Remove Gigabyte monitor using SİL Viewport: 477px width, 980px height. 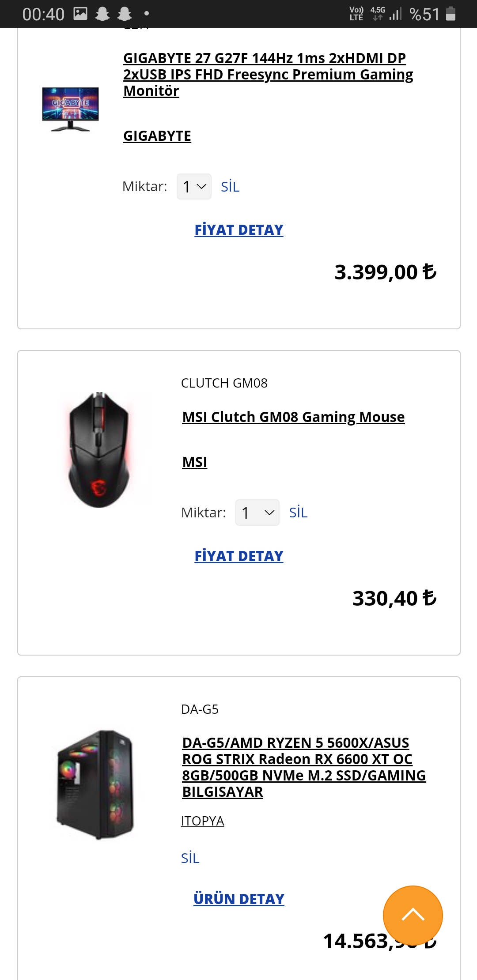pos(230,187)
